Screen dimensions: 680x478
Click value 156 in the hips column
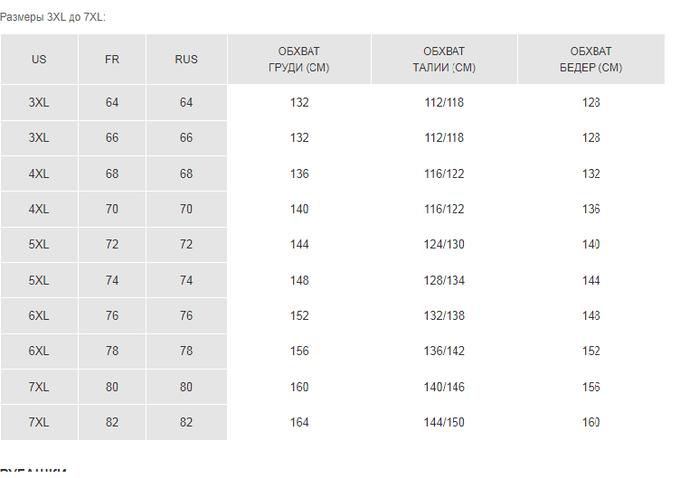pyautogui.click(x=591, y=387)
